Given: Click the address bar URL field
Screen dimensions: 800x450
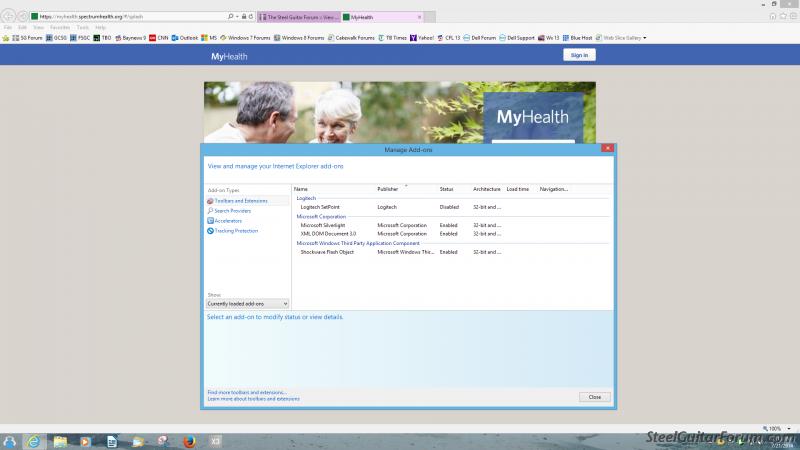Looking at the screenshot, I should pyautogui.click(x=128, y=17).
